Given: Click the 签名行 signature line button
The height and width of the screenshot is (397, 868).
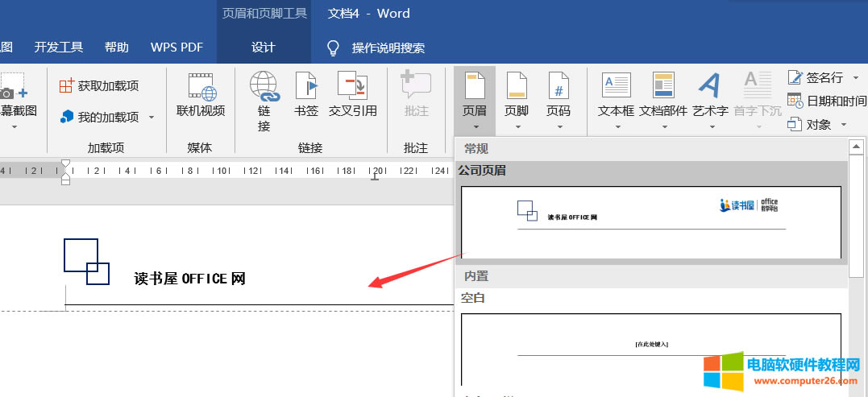Looking at the screenshot, I should (816, 78).
